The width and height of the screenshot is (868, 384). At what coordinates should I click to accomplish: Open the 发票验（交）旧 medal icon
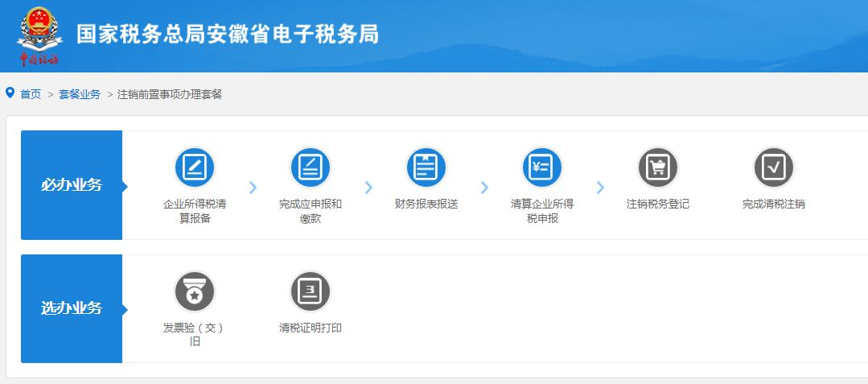click(195, 291)
